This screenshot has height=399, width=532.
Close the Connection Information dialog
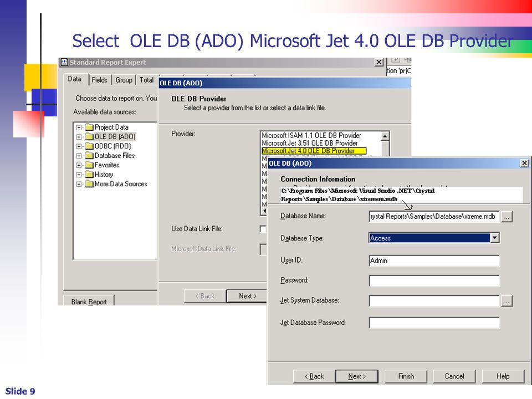tap(524, 163)
